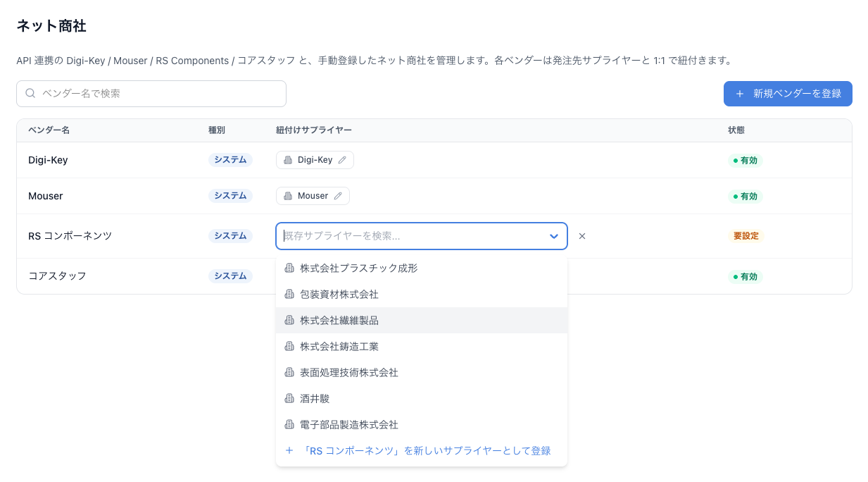
Task: Click the ベンダー名で検索 search field
Action: (x=151, y=94)
